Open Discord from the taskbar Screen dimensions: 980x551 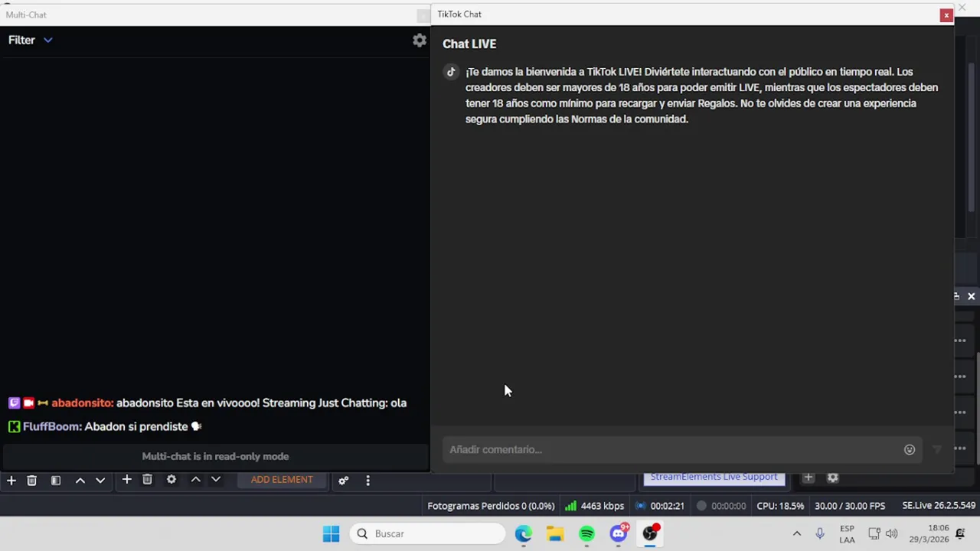point(619,534)
